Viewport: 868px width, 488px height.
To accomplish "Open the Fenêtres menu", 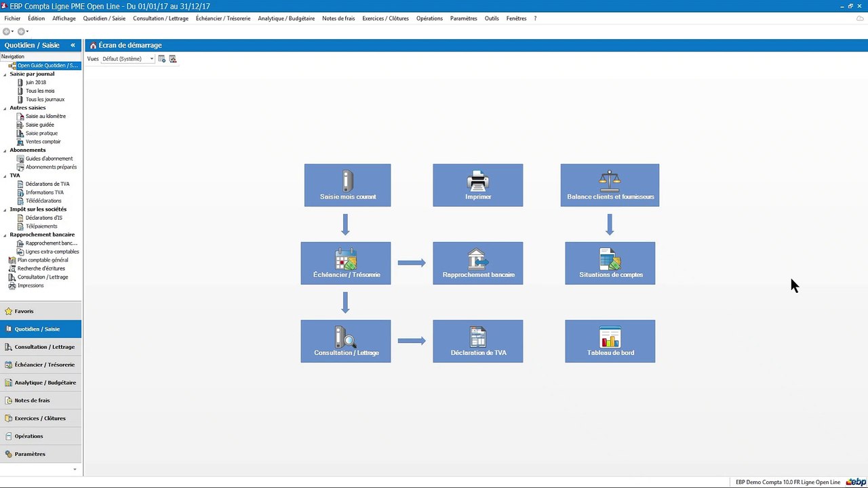I will [516, 18].
